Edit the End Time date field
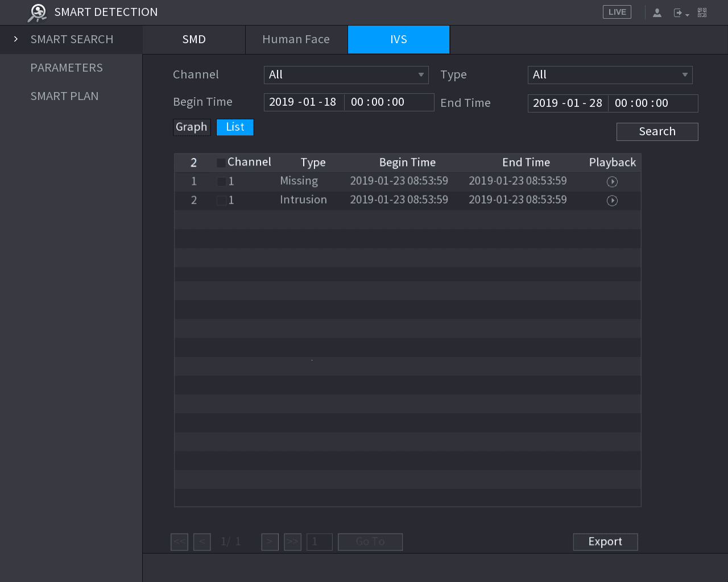 click(x=568, y=103)
